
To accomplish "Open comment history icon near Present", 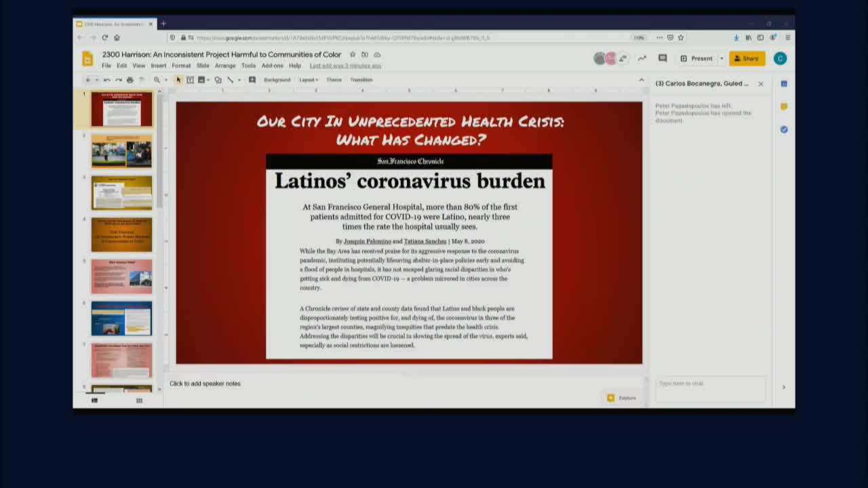I will (x=663, y=58).
